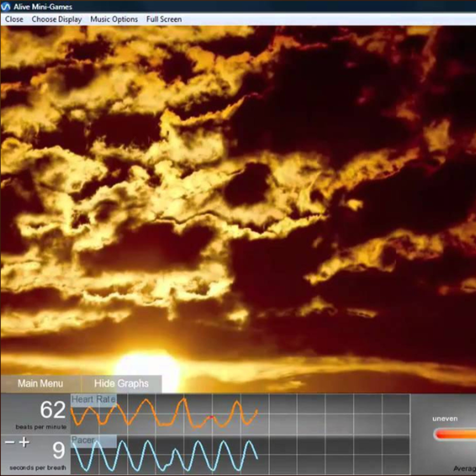Decrease pacer seconds with minus button
The width and height of the screenshot is (476, 476).
tap(10, 442)
